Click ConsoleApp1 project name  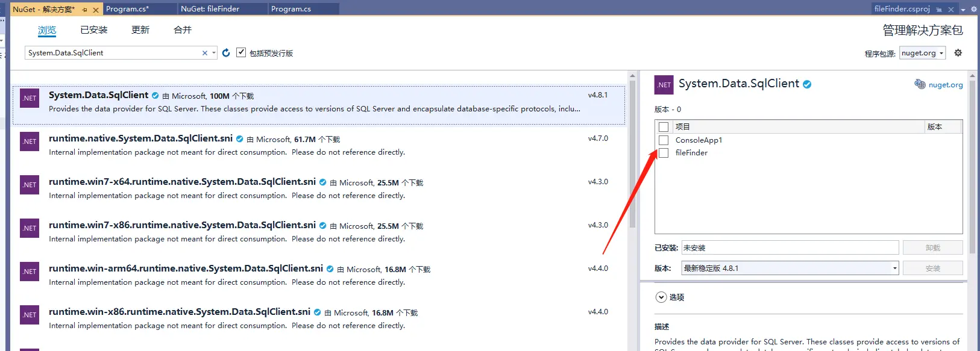click(x=699, y=140)
